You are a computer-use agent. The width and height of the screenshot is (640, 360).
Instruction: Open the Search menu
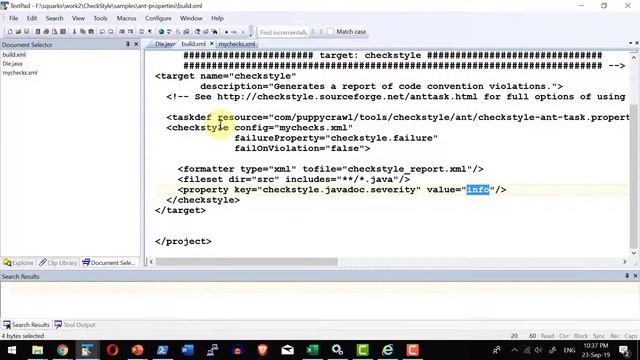tap(54, 18)
